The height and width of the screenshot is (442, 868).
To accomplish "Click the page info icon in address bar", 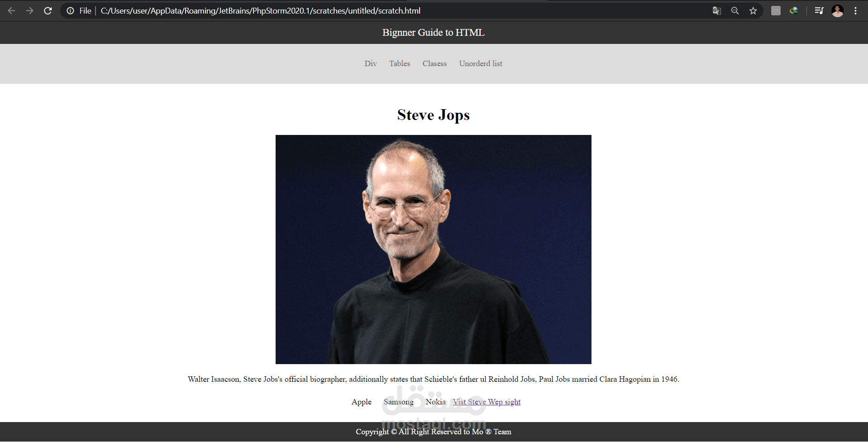I will [71, 10].
